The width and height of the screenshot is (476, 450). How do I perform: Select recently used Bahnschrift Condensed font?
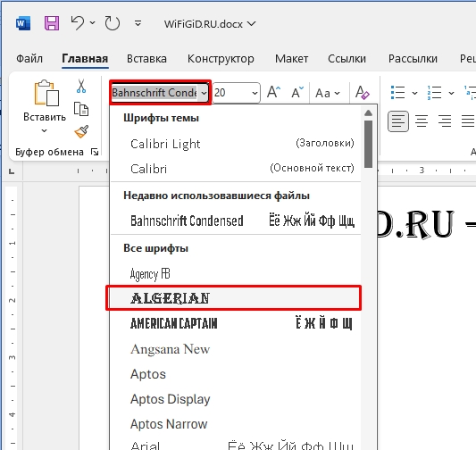236,221
